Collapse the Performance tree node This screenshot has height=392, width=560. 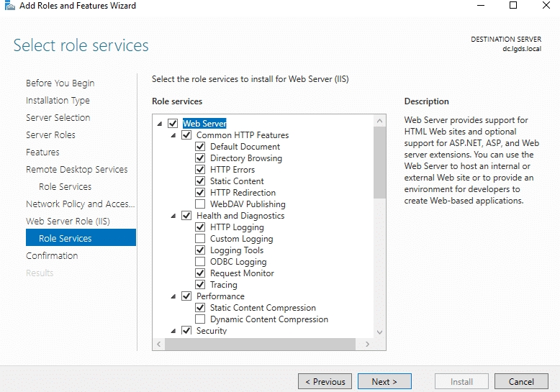(173, 296)
